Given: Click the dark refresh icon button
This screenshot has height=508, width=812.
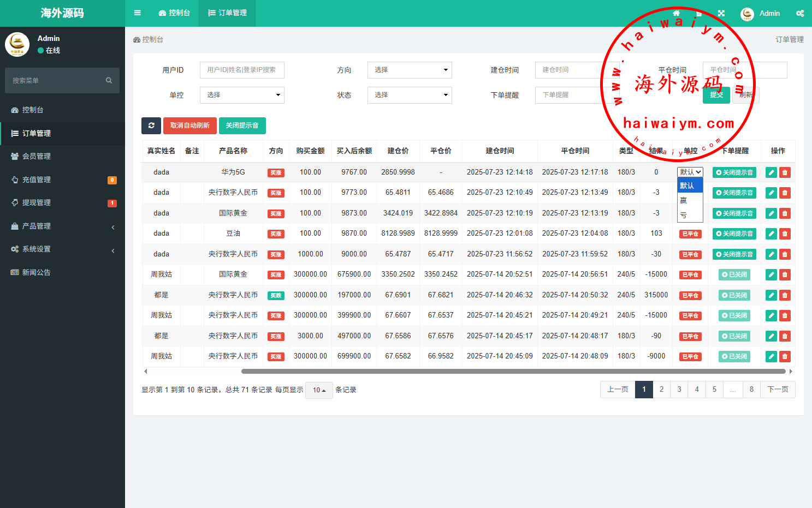Looking at the screenshot, I should click(151, 125).
